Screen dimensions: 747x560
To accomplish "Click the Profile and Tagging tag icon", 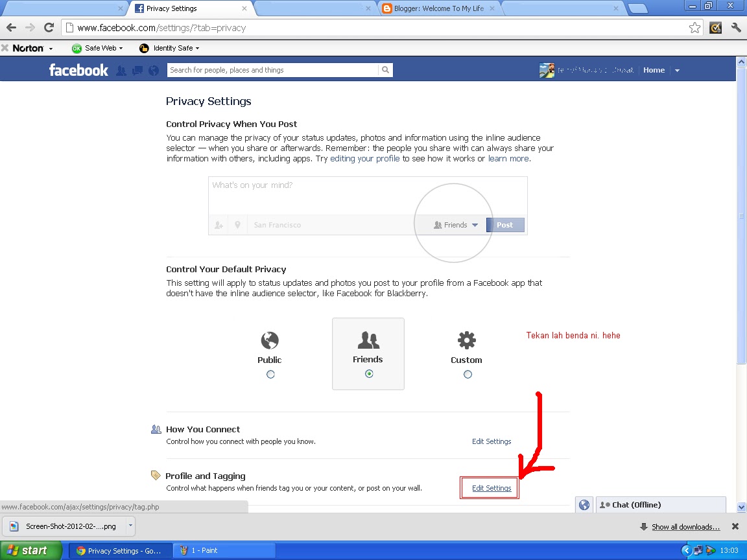I will [x=156, y=475].
